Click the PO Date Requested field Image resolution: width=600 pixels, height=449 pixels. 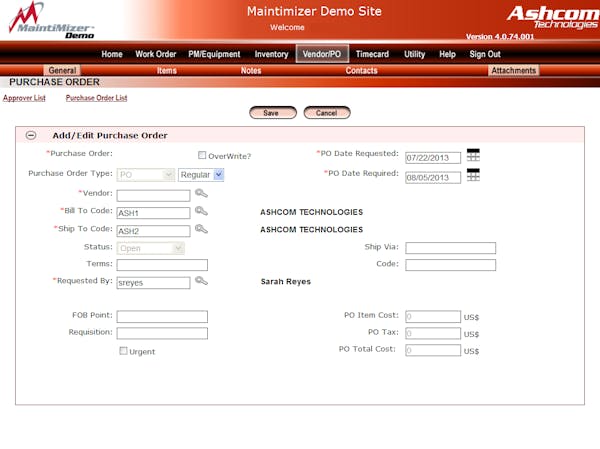(433, 158)
